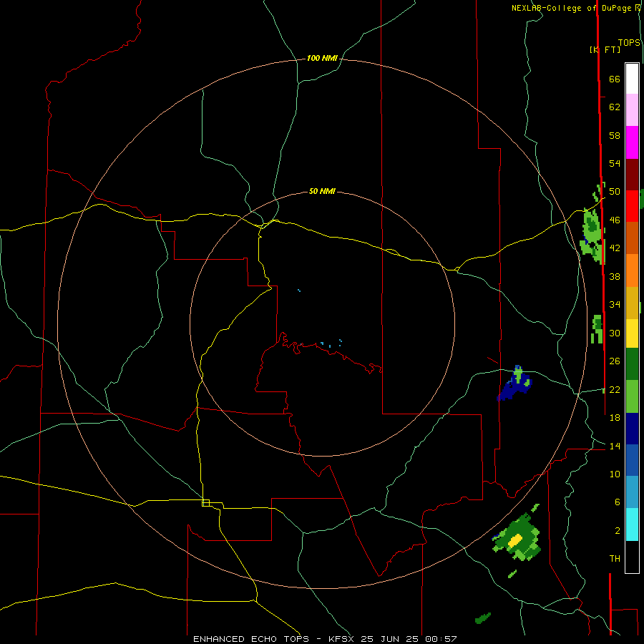
Task: Click the 'K FT' units label
Action: pyautogui.click(x=605, y=49)
